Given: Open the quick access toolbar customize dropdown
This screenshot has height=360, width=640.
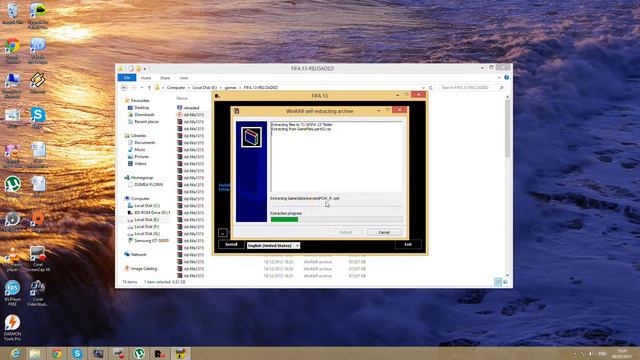Looking at the screenshot, I should pos(145,69).
